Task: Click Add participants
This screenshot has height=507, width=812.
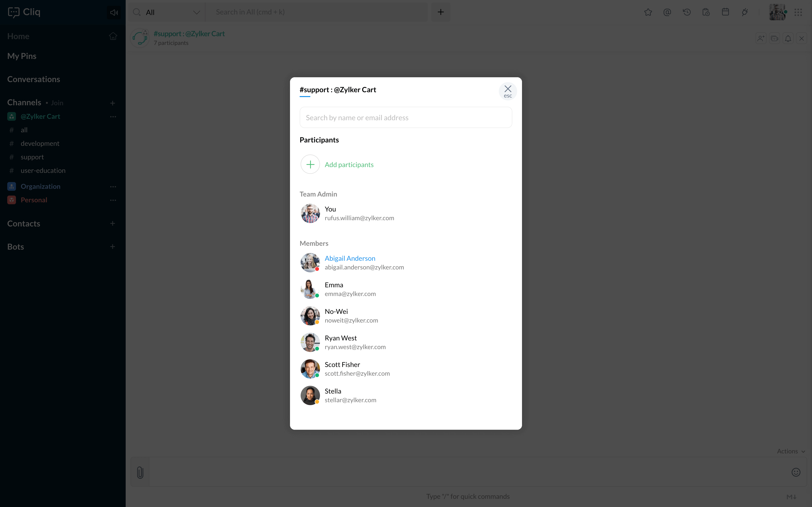Action: pos(349,165)
